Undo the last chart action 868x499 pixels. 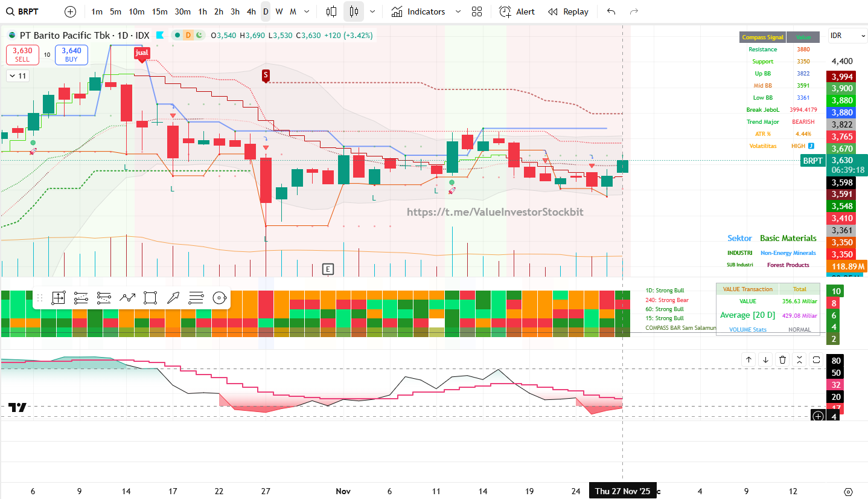611,11
